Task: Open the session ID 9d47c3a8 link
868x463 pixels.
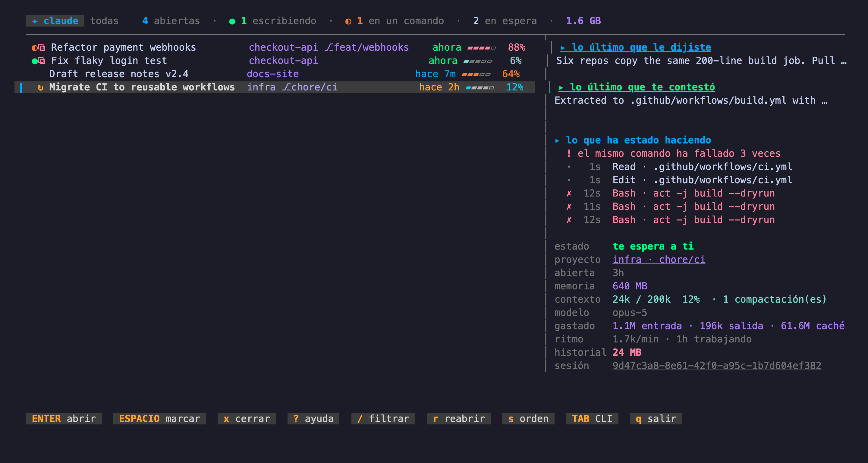Action: coord(717,366)
